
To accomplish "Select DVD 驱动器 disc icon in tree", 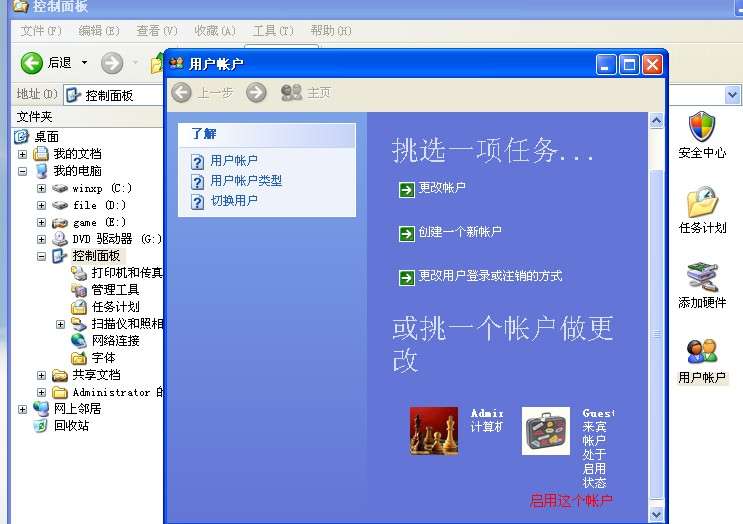I will click(60, 239).
